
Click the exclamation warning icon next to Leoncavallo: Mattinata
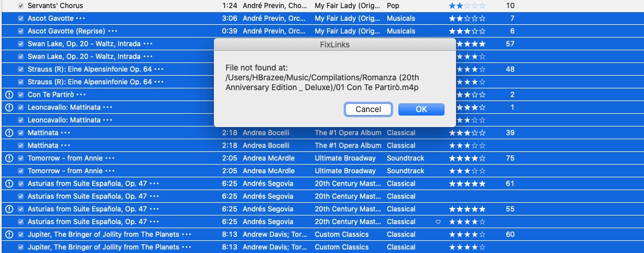click(x=9, y=107)
